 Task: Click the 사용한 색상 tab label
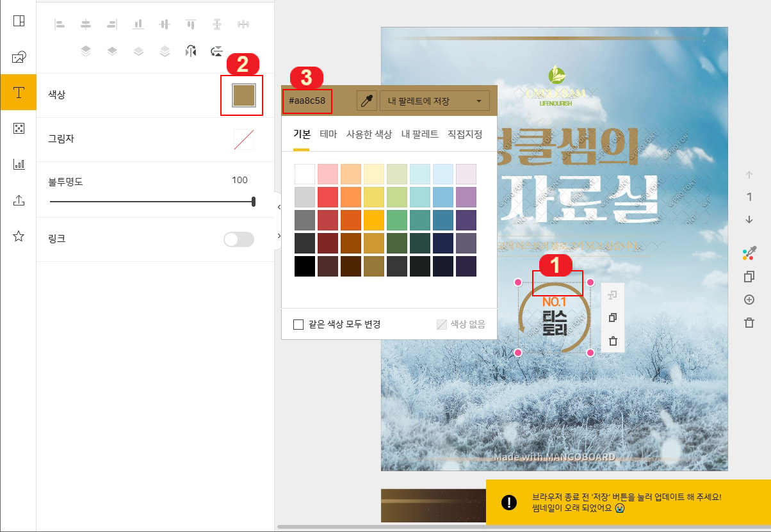pos(369,134)
